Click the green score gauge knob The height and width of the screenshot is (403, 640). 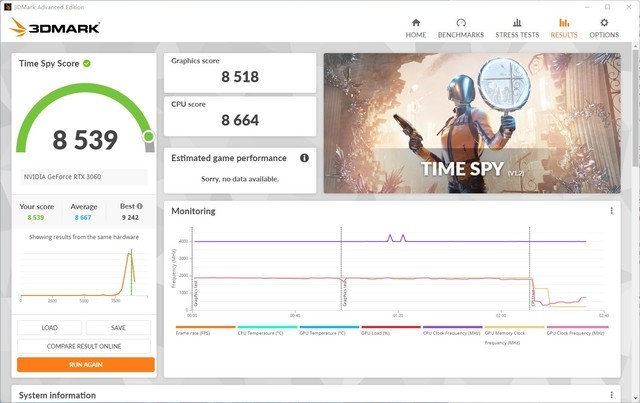tap(149, 136)
